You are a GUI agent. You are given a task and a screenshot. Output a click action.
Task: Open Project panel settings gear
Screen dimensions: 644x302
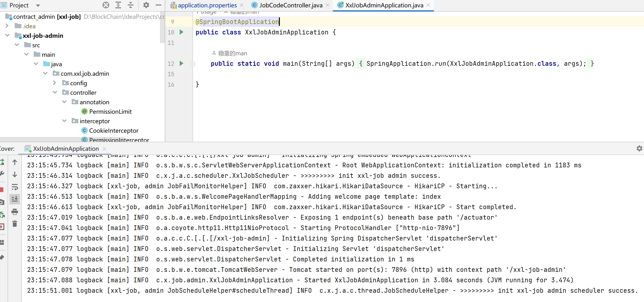pos(146,5)
